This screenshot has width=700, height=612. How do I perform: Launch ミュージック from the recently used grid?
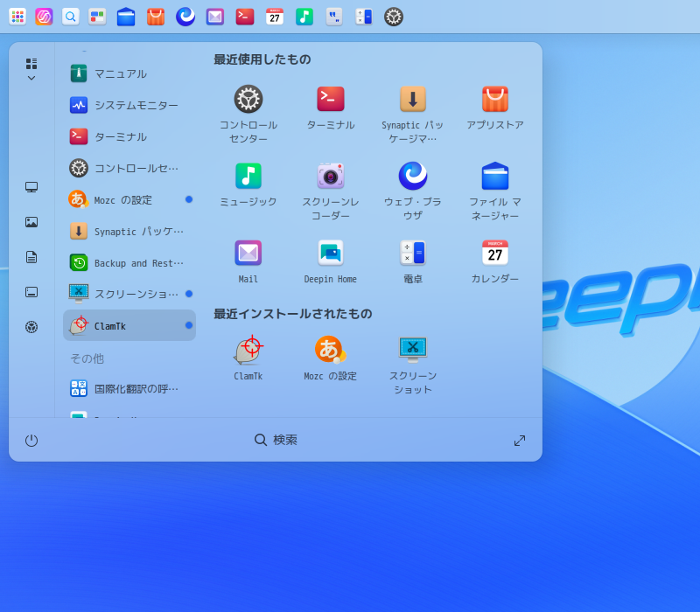(x=248, y=184)
